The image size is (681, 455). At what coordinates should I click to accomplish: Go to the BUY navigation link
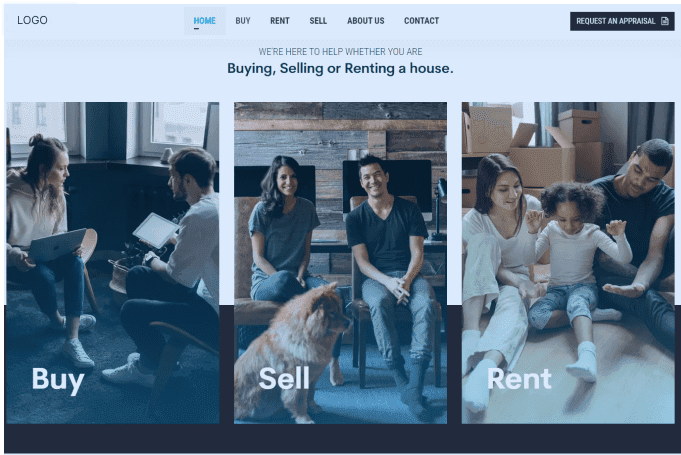243,20
